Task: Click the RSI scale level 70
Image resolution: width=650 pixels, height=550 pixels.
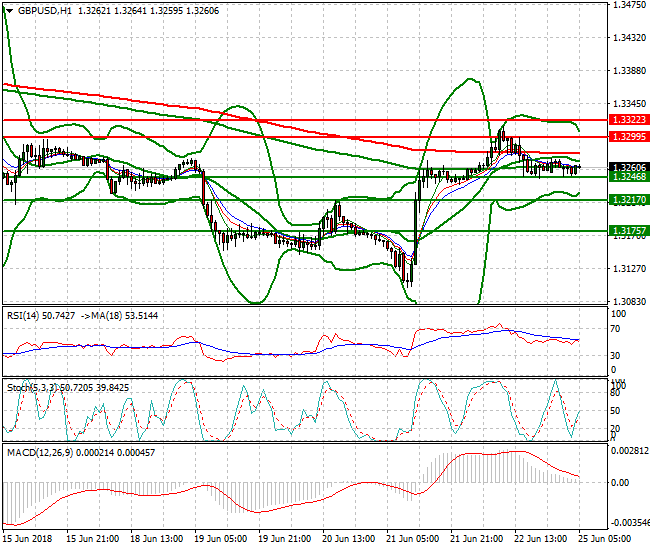Action: pyautogui.click(x=616, y=329)
